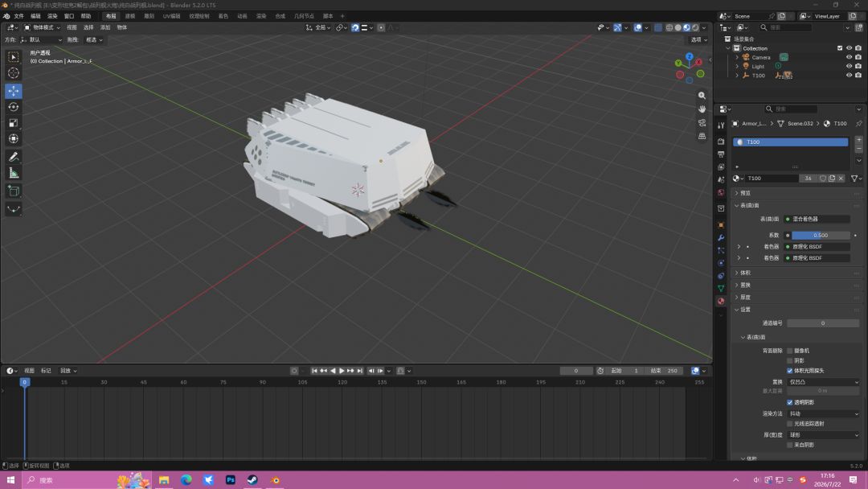868x489 pixels.
Task: Click the add material slot plus button
Action: (858, 140)
